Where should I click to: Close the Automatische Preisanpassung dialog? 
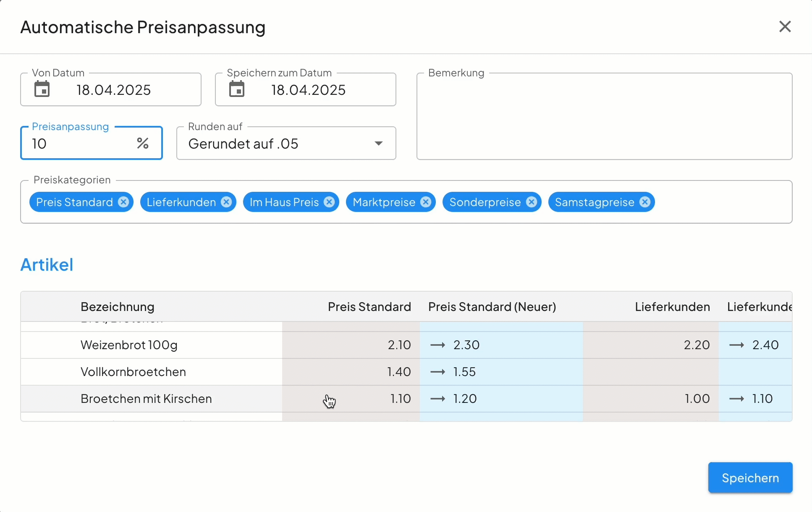(785, 26)
